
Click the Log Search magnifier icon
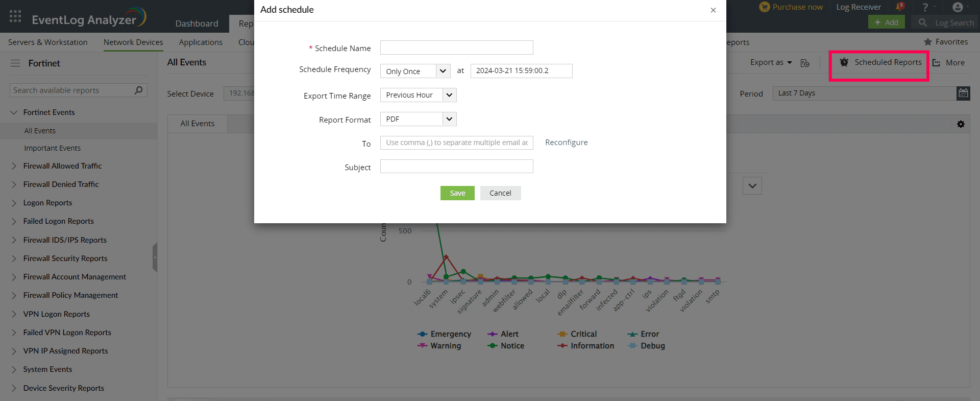[x=922, y=22]
